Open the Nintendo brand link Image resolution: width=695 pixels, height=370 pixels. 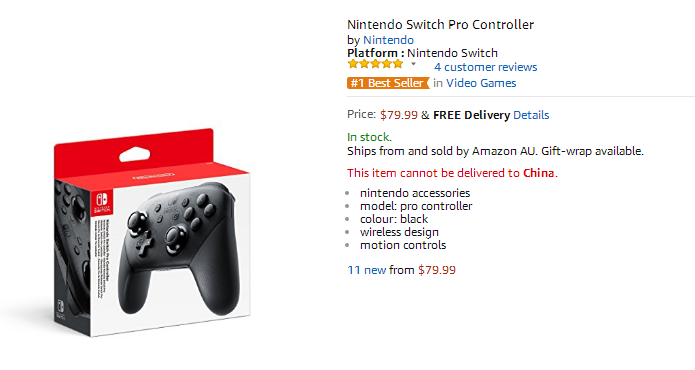tap(388, 40)
